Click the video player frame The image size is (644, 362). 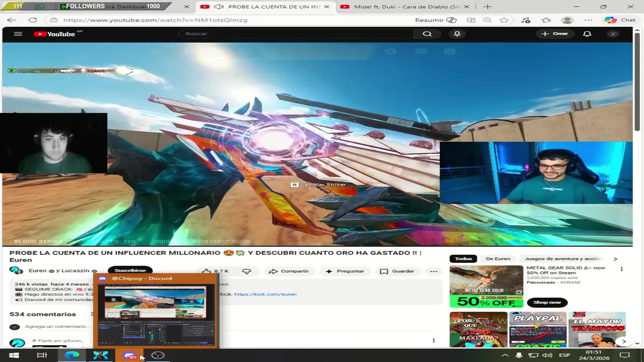[317, 144]
